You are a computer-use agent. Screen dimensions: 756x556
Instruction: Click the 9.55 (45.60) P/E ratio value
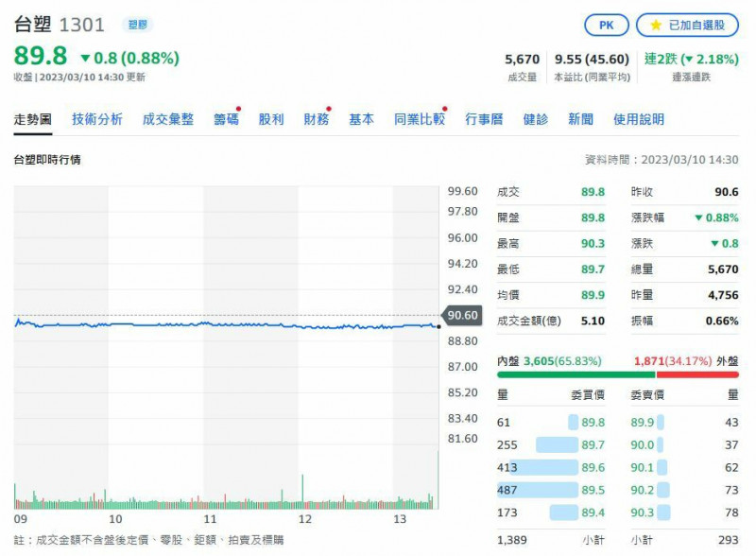592,60
